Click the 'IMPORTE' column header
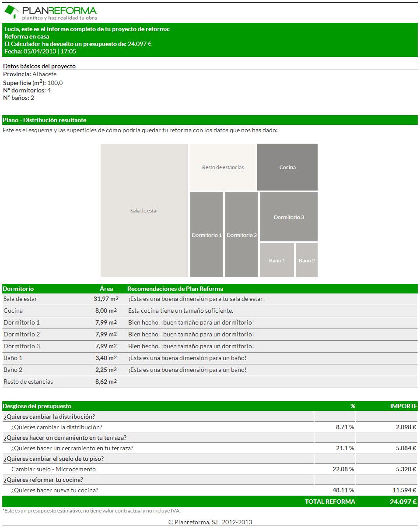Screen dimensions: 420x530 point(403,406)
